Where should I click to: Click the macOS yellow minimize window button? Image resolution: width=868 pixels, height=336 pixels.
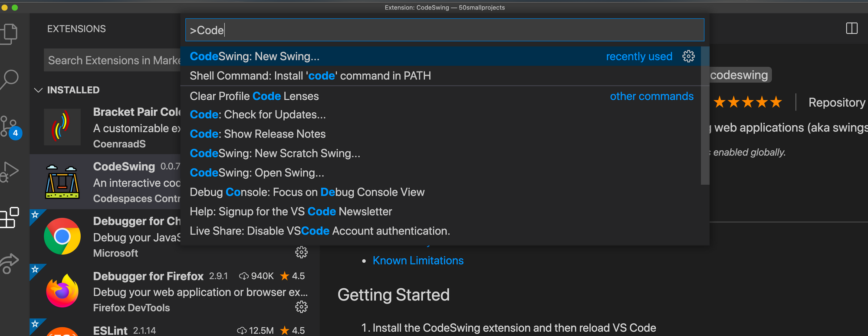[x=5, y=7]
